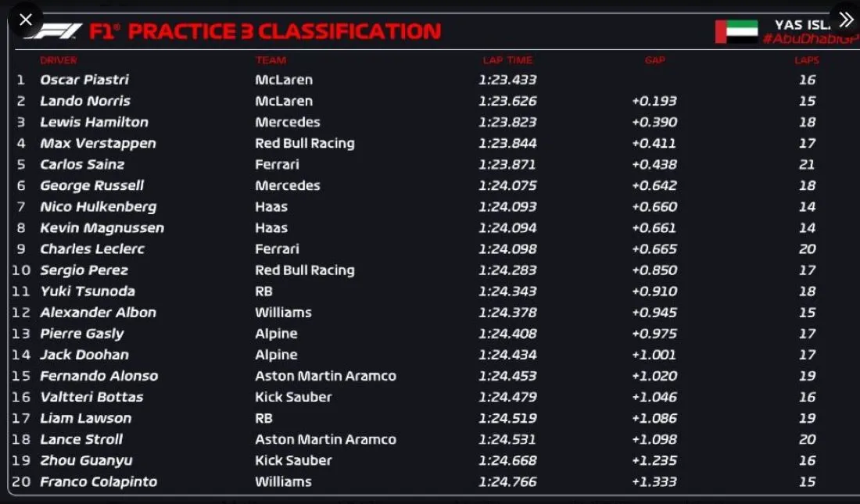The image size is (860, 504).
Task: Click Lewis Hamilton's lap time 1:23.823
Action: pos(507,122)
